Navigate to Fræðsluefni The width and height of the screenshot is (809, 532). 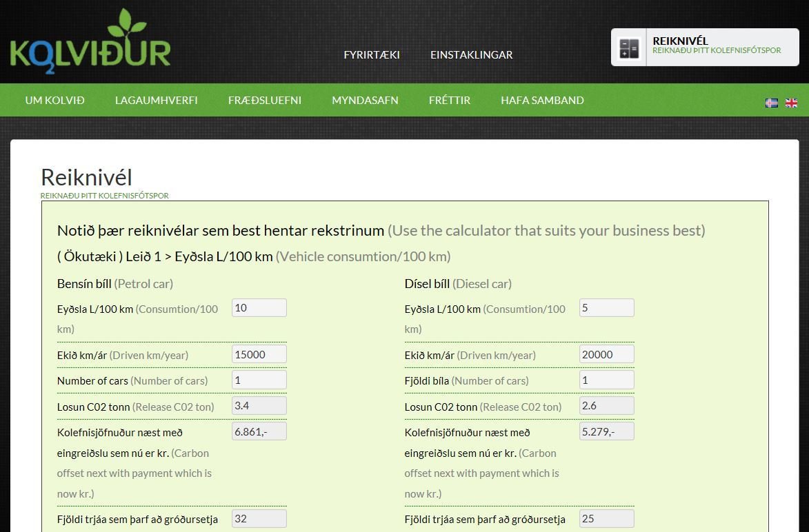point(264,100)
